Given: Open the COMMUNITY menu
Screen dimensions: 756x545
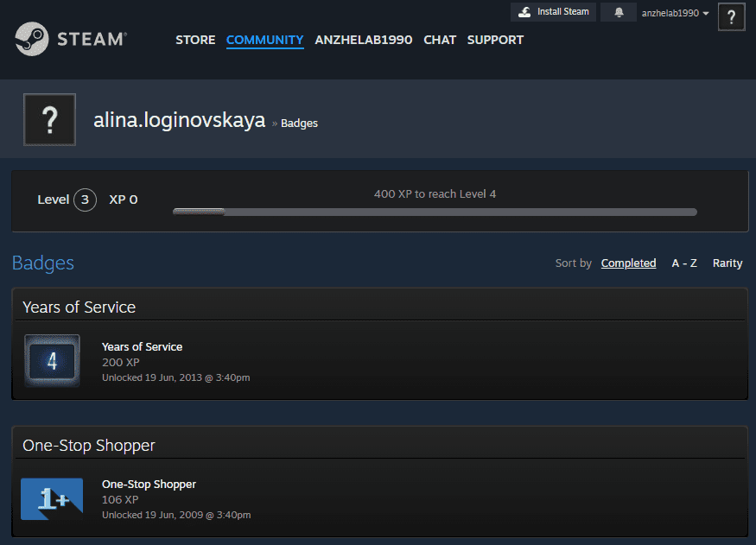Looking at the screenshot, I should (264, 40).
